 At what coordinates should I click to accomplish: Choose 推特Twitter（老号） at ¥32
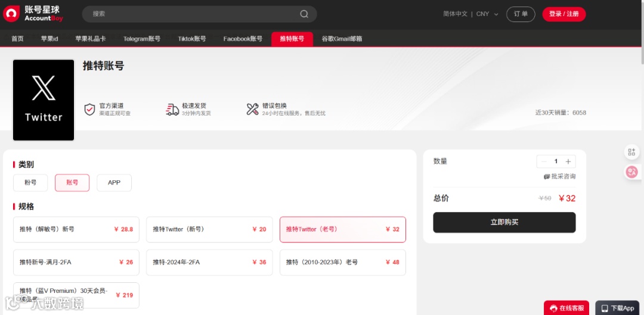[342, 230]
